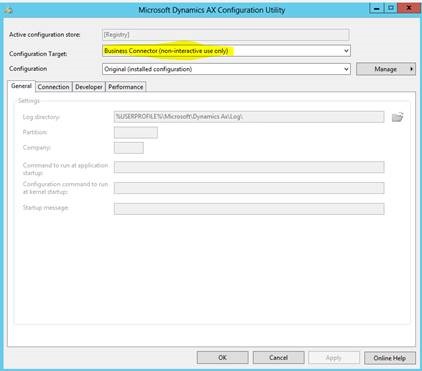Screen dimensions: 422x371
Task: Click the Configuration command at kernel startup field
Action: point(249,188)
